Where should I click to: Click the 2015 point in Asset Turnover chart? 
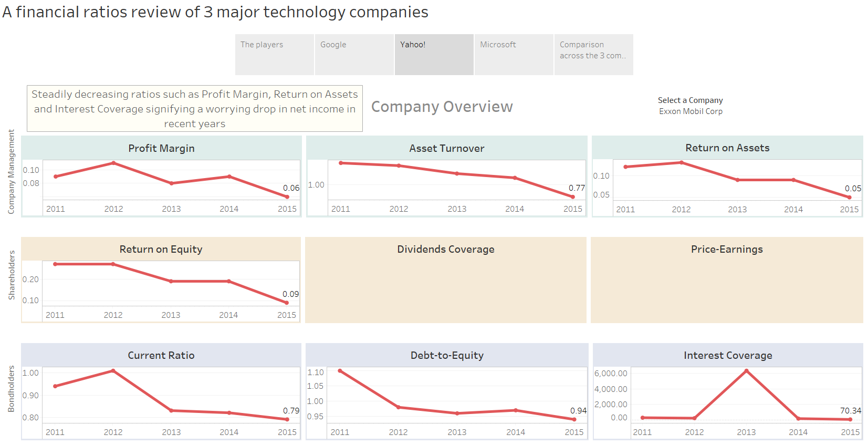coord(573,197)
